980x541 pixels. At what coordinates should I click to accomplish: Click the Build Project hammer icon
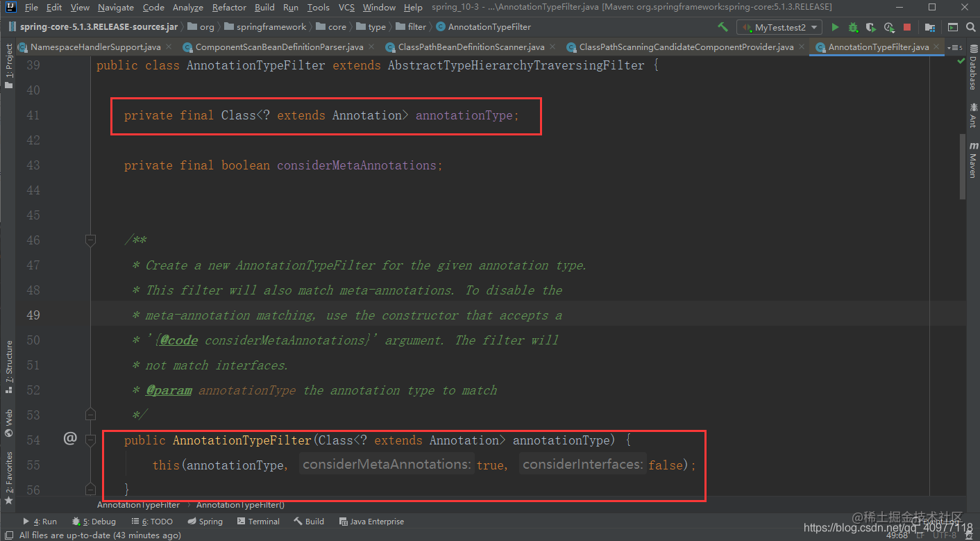pyautogui.click(x=723, y=27)
